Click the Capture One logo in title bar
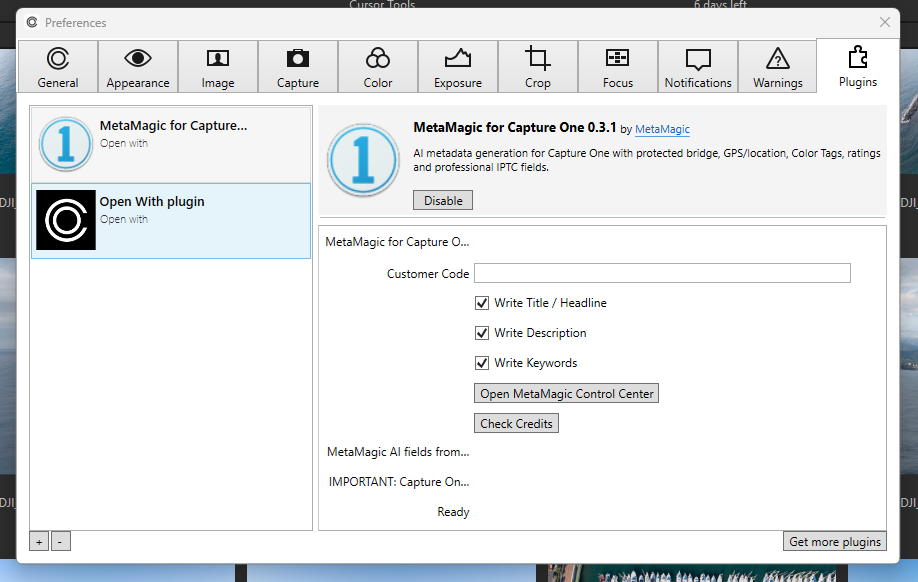The height and width of the screenshot is (582, 918). click(32, 22)
